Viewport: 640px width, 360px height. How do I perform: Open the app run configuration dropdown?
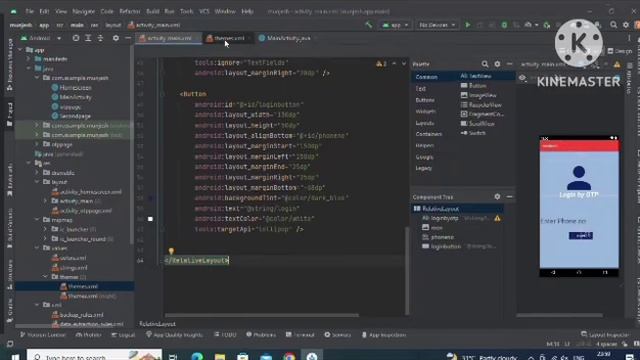click(395, 25)
